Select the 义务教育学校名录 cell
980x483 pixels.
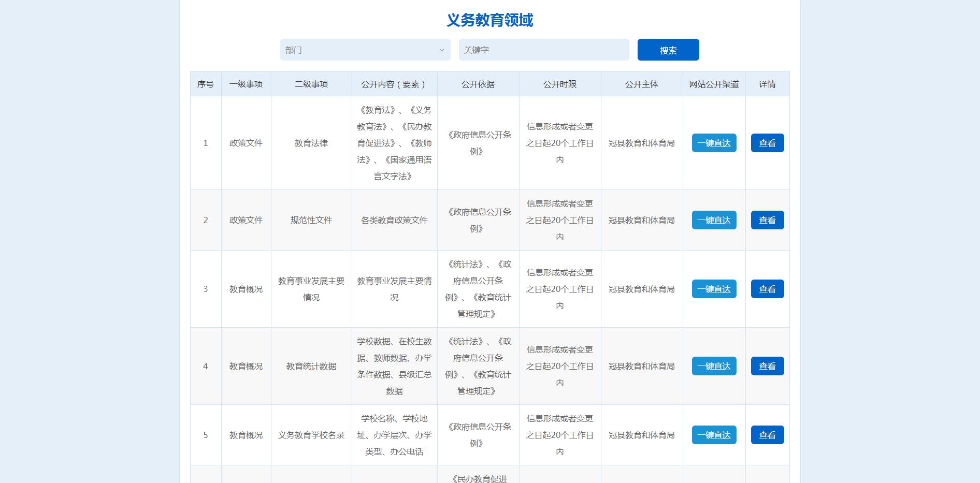point(311,435)
